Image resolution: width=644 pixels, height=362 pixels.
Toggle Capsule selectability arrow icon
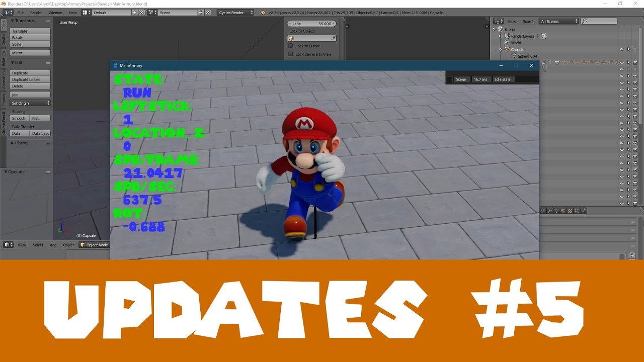(x=628, y=49)
